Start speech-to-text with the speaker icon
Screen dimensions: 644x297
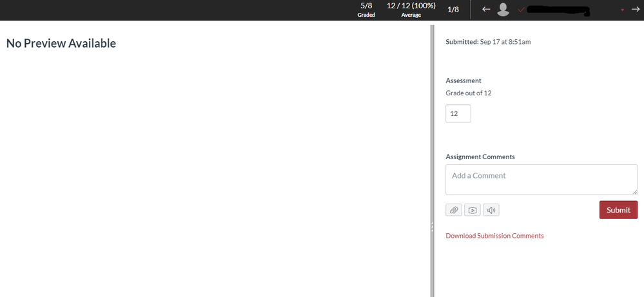(x=491, y=210)
